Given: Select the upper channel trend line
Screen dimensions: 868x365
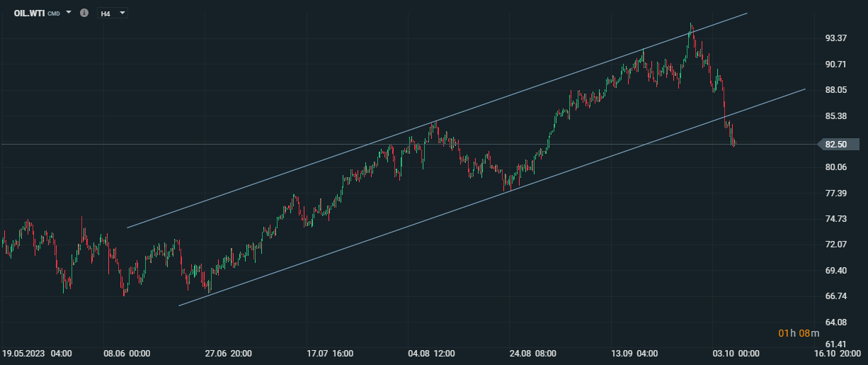Looking at the screenshot, I should (435, 120).
